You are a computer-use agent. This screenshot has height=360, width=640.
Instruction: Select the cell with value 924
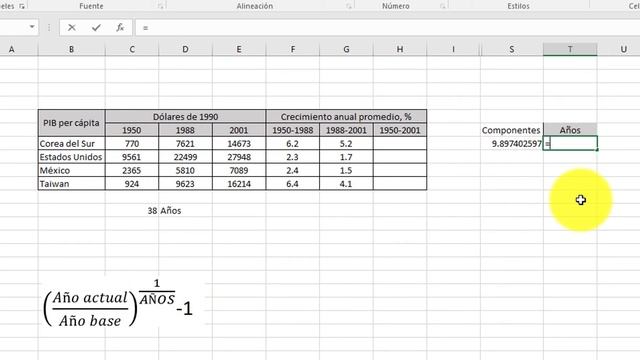[132, 184]
